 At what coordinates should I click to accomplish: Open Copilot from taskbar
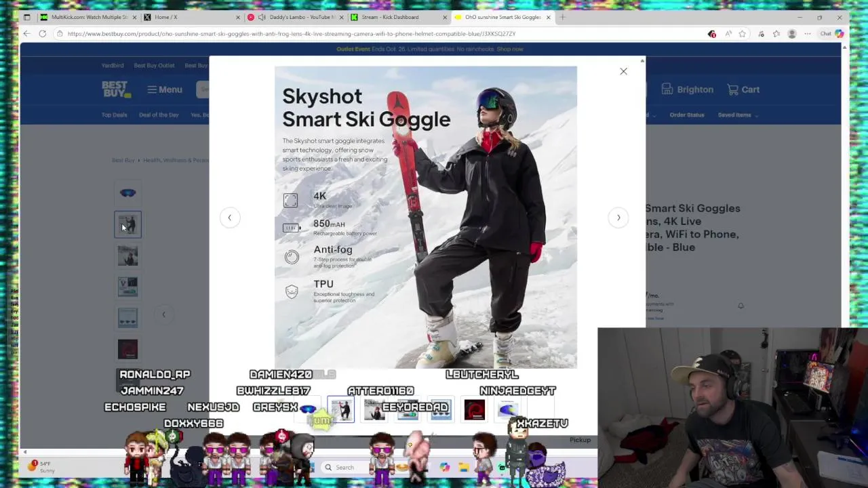pyautogui.click(x=444, y=467)
